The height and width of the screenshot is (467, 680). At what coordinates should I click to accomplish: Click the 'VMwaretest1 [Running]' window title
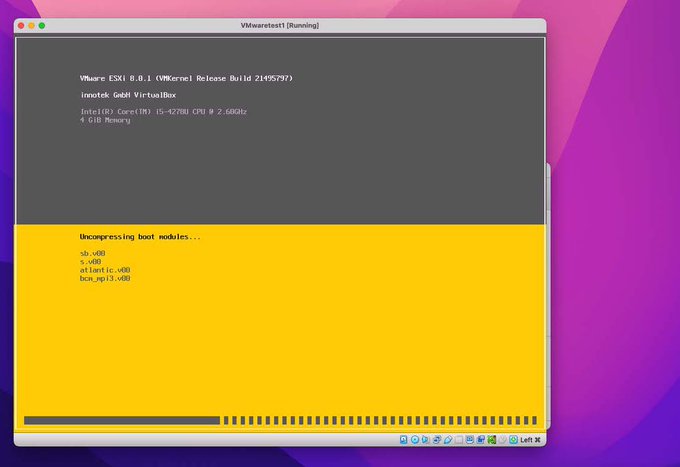coord(280,26)
